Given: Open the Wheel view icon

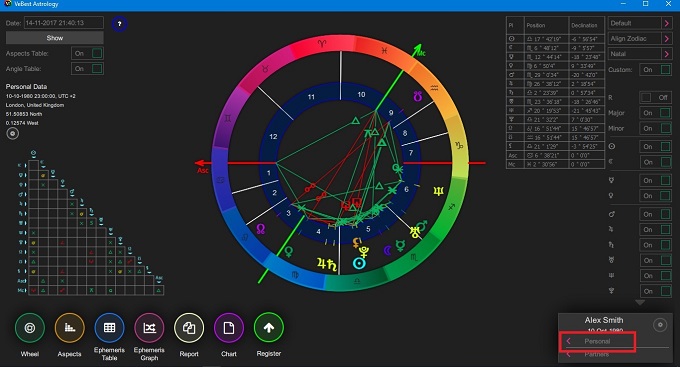Looking at the screenshot, I should point(29,328).
